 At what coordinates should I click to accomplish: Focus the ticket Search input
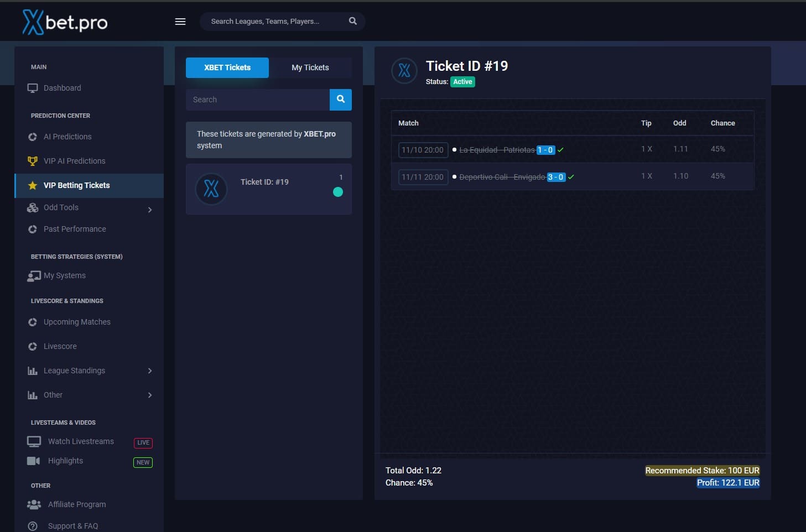(258, 100)
